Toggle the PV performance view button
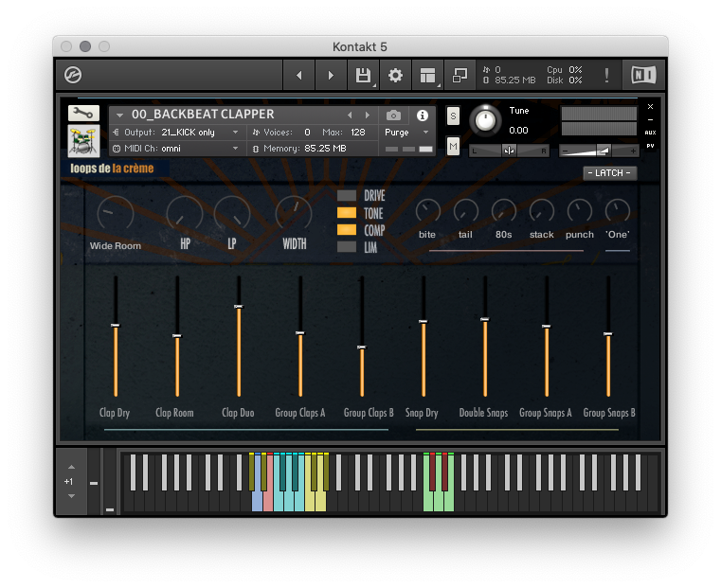The height and width of the screenshot is (588, 721). click(650, 146)
